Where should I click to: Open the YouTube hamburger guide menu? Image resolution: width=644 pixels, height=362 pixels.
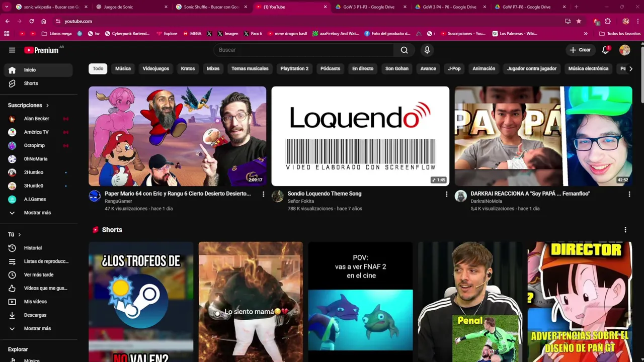point(12,50)
